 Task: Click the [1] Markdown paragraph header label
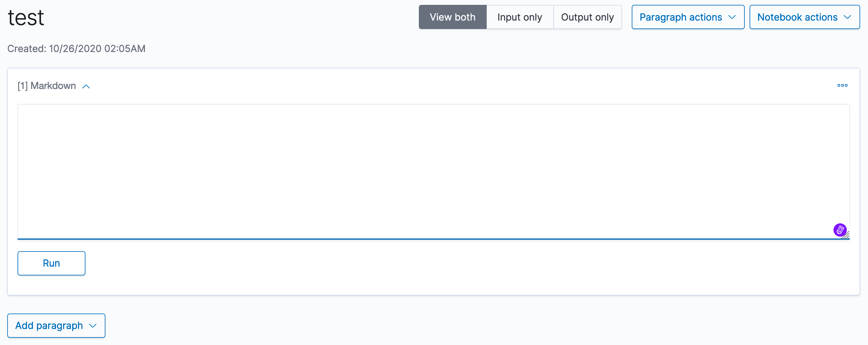tap(47, 86)
